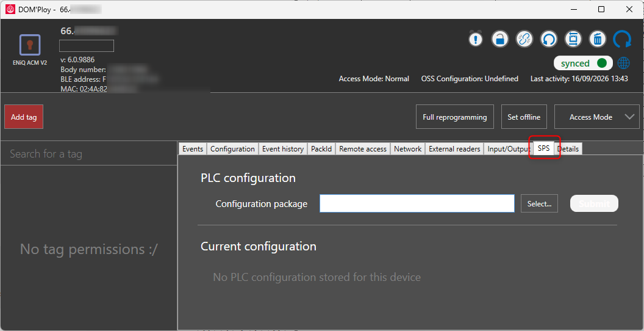Click the alarm exclamation alert icon
Viewport: 644px width, 331px height.
476,40
